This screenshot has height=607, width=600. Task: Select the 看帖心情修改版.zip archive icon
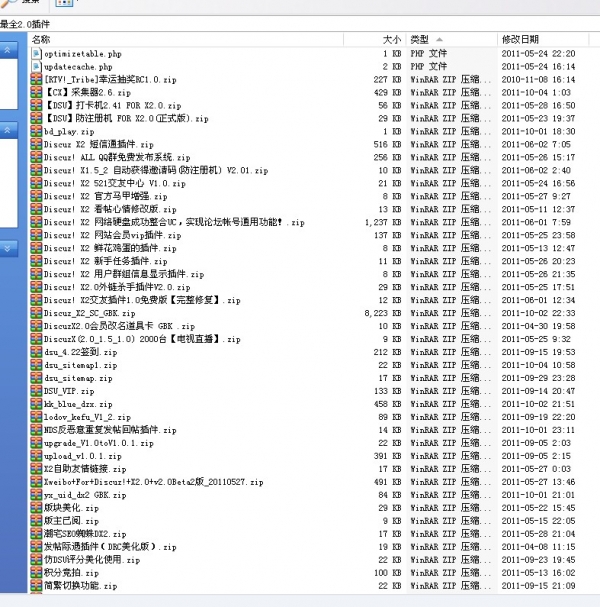(36, 209)
